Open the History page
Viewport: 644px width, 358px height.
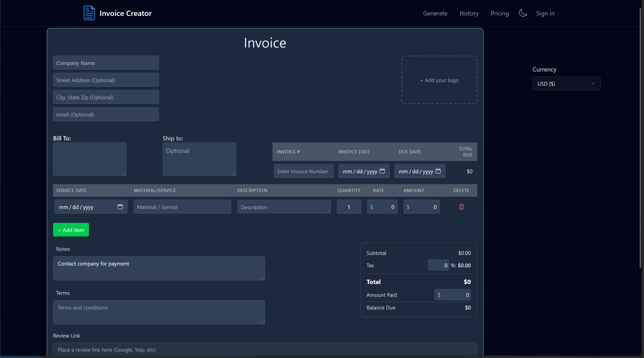pyautogui.click(x=469, y=13)
